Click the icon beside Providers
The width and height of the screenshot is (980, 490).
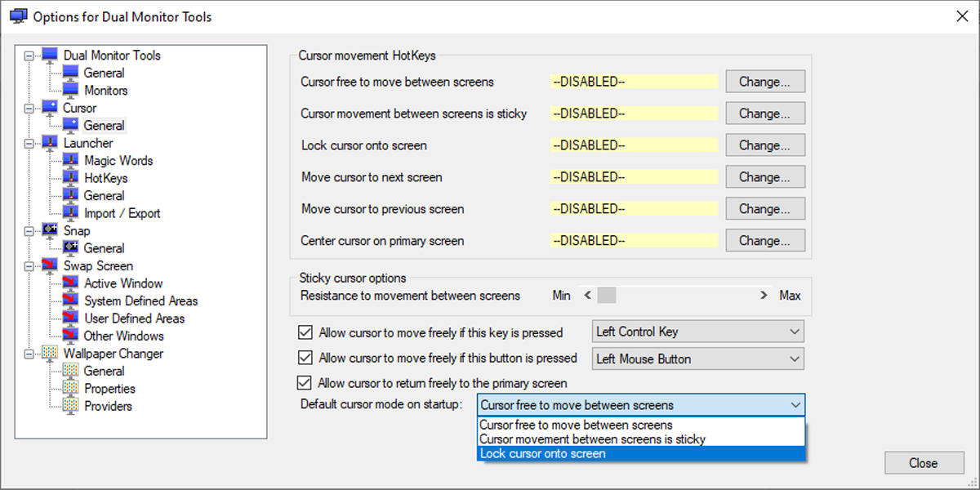(x=71, y=406)
